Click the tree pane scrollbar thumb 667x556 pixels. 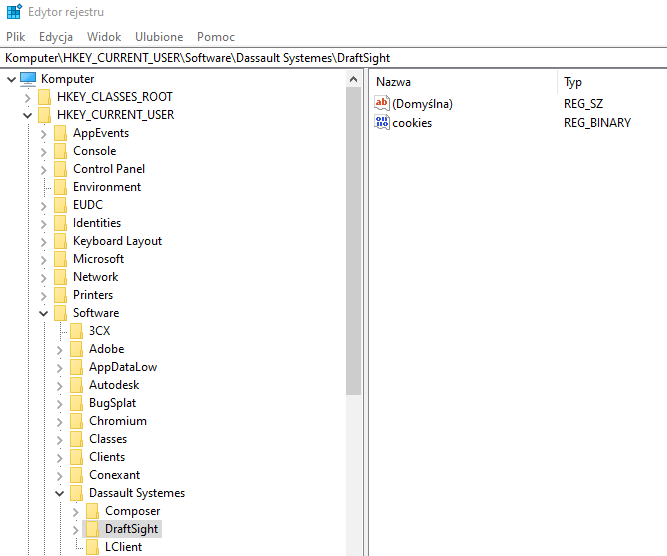pyautogui.click(x=353, y=241)
